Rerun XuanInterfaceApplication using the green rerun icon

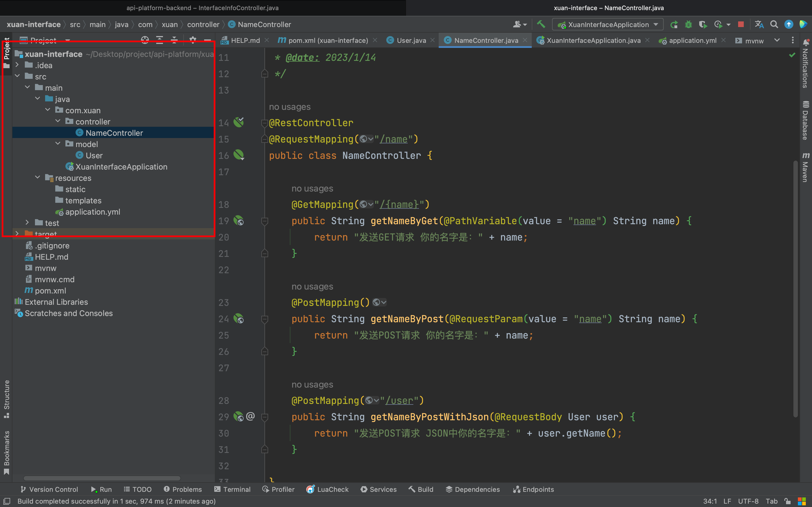[674, 25]
